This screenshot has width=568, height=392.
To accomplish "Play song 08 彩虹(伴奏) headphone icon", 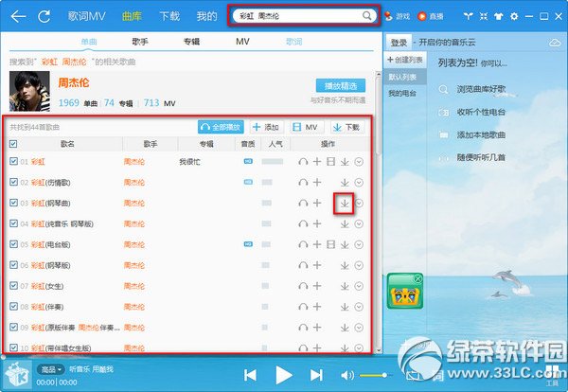I will [x=303, y=307].
